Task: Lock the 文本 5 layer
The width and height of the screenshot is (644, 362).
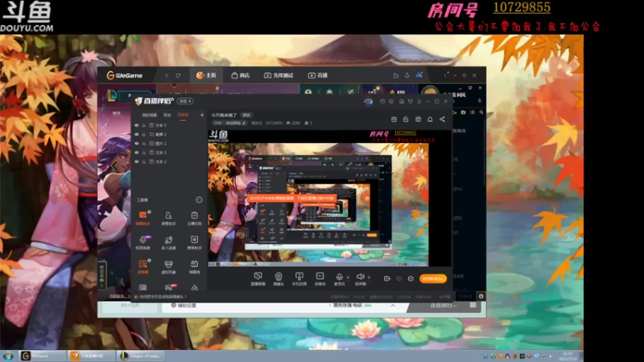Action: click(x=144, y=125)
